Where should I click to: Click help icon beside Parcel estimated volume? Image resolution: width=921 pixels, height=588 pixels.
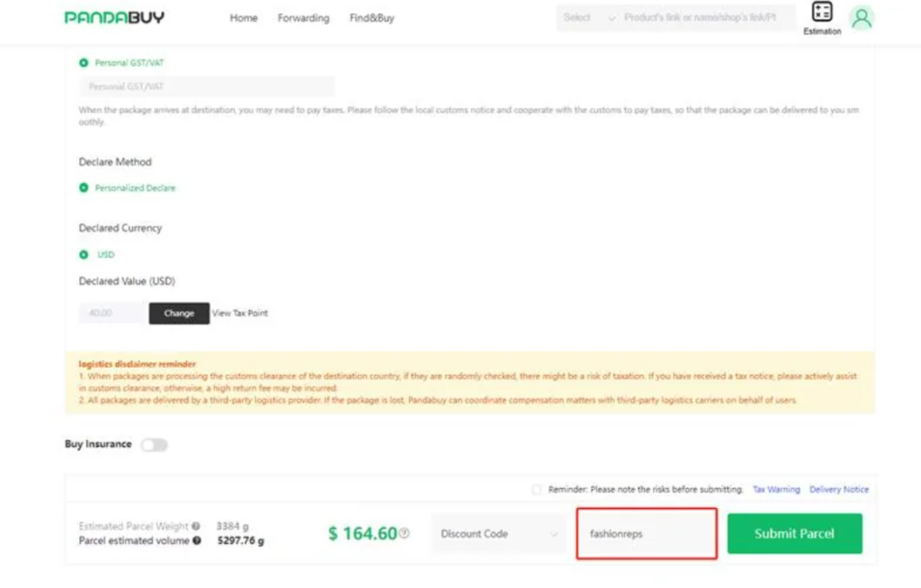[x=197, y=541]
